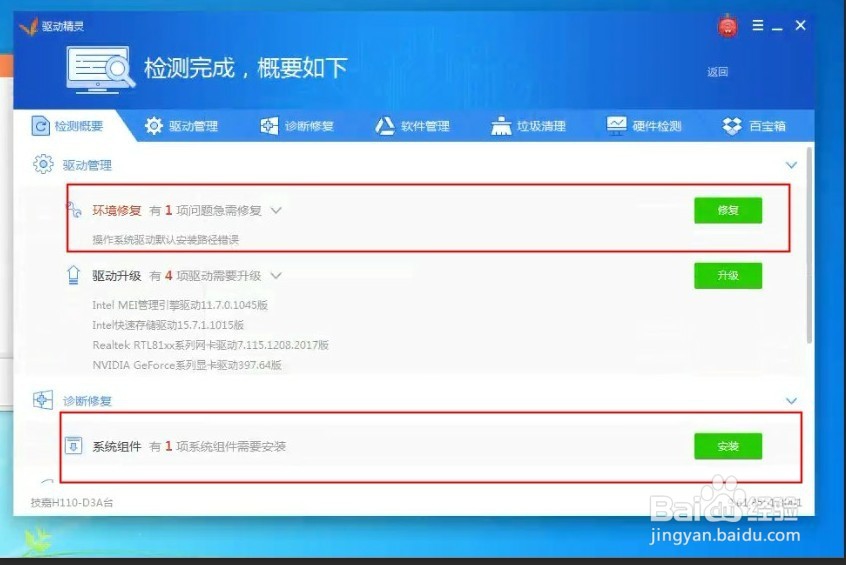The height and width of the screenshot is (565, 846).
Task: Click the broom icon on 垃圾清理 tab
Action: (x=501, y=126)
